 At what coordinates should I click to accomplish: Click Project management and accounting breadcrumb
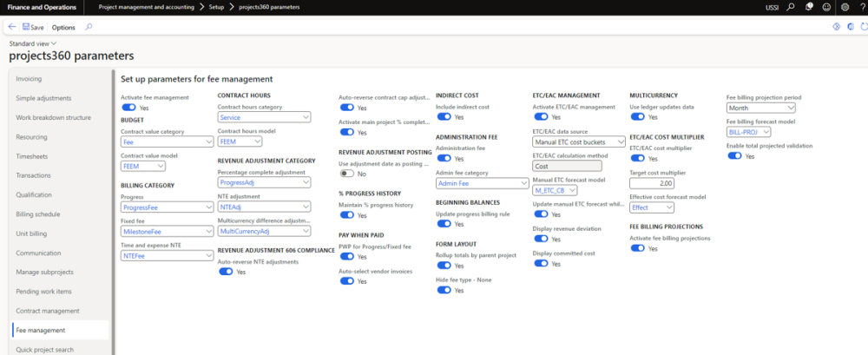click(x=146, y=7)
